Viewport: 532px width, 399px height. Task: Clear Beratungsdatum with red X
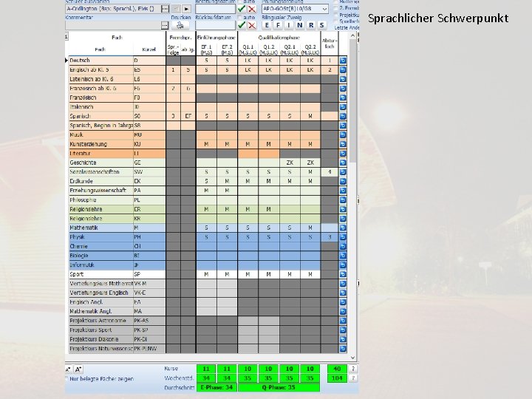click(252, 9)
